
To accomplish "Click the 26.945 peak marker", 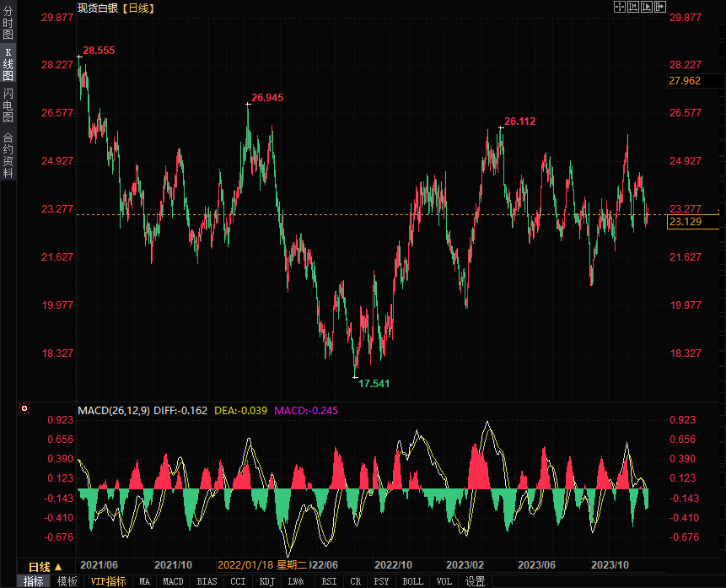I will coord(267,98).
